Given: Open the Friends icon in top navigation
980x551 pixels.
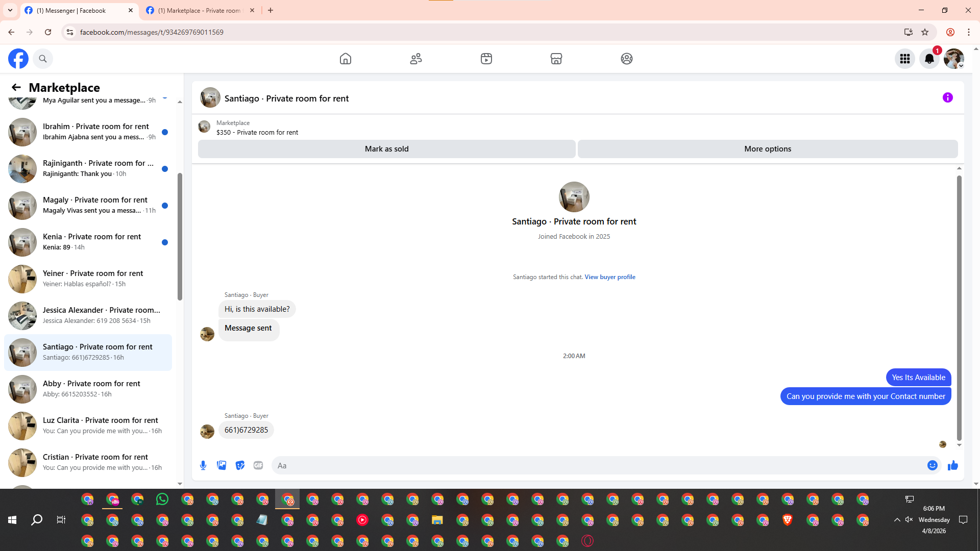Looking at the screenshot, I should click(x=416, y=59).
